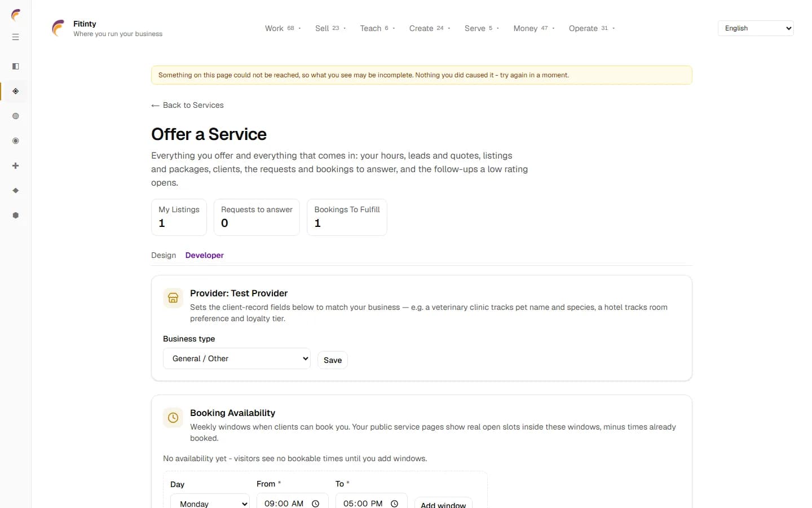Open the time picker clock in To field
The width and height of the screenshot is (812, 508).
(x=395, y=503)
